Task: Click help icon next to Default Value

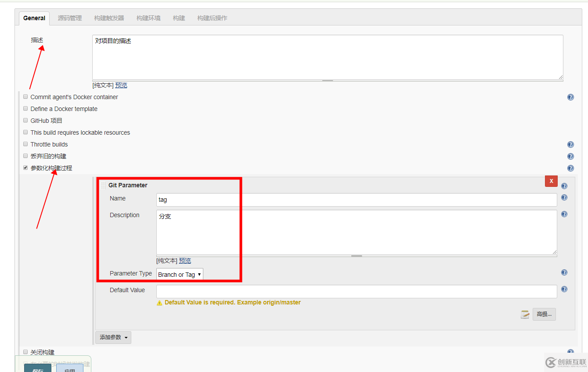Action: pos(564,289)
